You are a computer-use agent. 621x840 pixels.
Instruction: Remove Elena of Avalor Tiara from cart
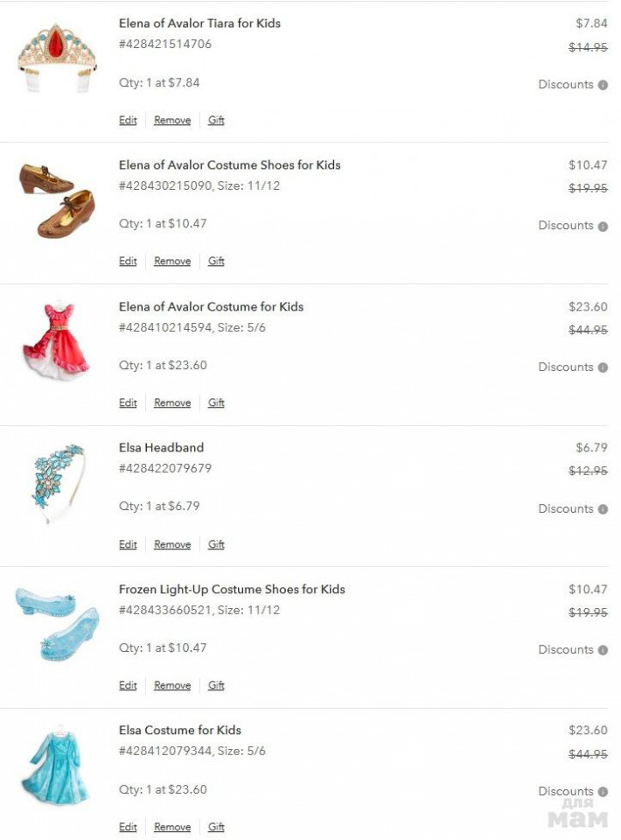(x=172, y=121)
